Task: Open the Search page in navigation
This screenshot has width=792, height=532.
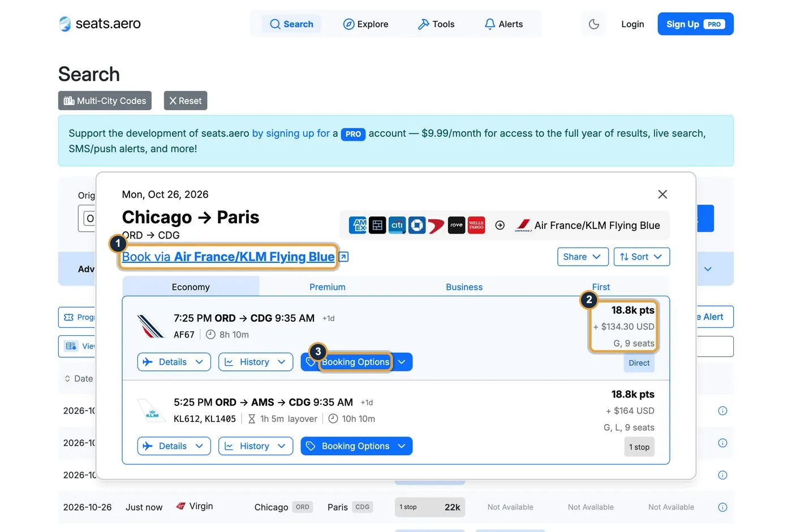Action: pos(291,24)
